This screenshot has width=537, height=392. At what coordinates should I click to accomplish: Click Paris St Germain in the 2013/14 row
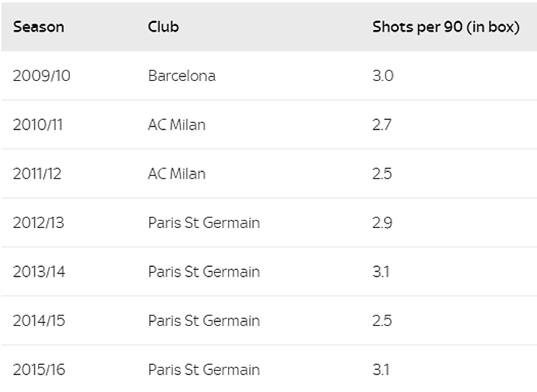pyautogui.click(x=204, y=271)
